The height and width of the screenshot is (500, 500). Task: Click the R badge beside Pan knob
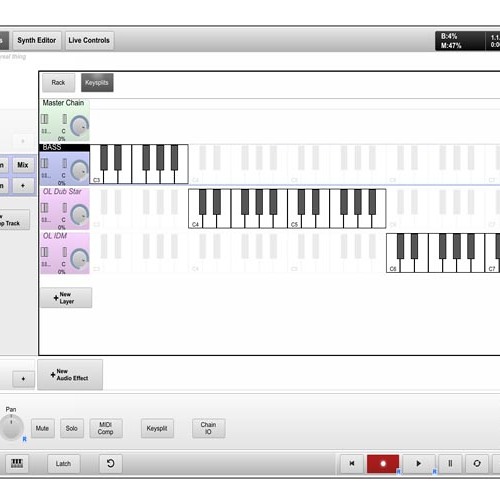[24, 439]
